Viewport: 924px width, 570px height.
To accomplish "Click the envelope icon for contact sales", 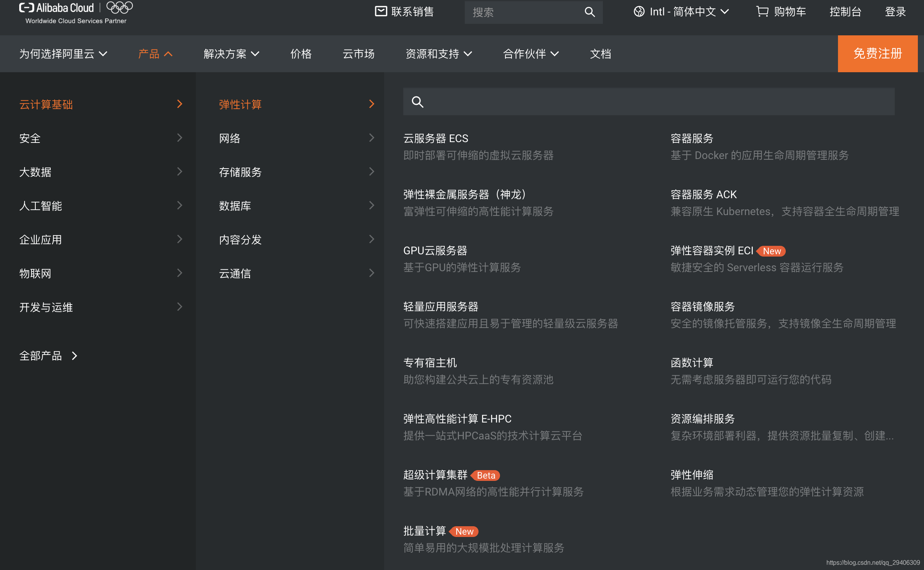I will 381,11.
